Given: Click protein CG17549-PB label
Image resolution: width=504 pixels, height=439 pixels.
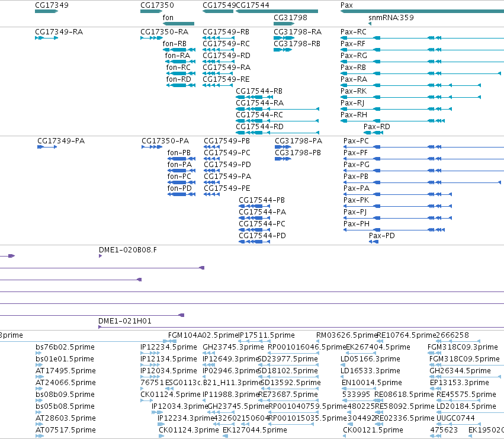Looking at the screenshot, I should [x=227, y=141].
